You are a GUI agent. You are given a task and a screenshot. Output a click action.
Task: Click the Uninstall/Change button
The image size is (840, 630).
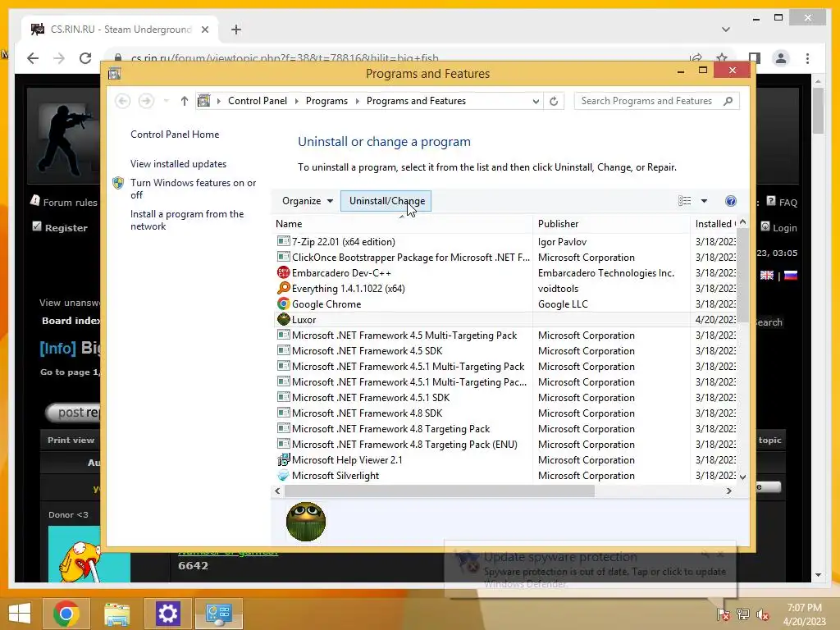click(386, 201)
